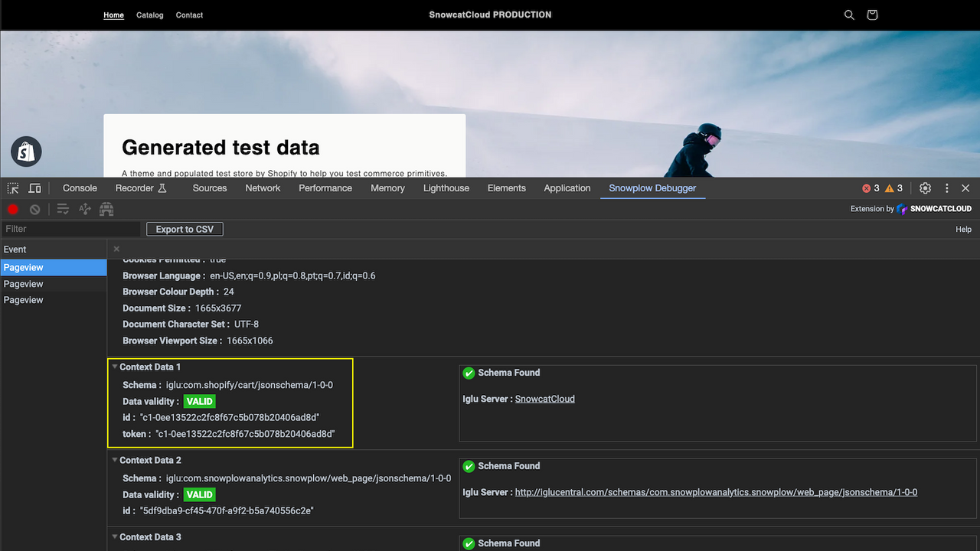The width and height of the screenshot is (980, 551).
Task: Collapse the Context Data 1 section
Action: click(x=115, y=367)
